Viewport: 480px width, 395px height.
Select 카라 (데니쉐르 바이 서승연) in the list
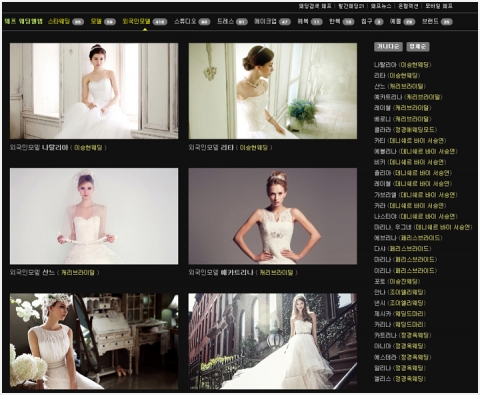pos(410,205)
